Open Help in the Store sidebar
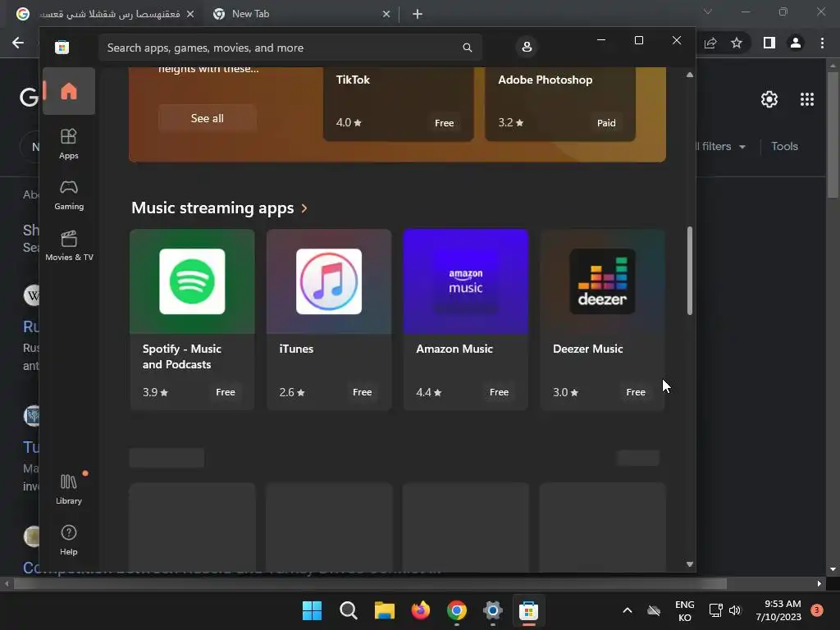The image size is (840, 630). [69, 540]
